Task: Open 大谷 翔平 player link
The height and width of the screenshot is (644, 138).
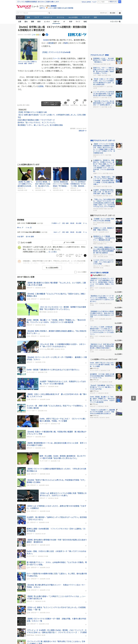Action: coord(20,236)
